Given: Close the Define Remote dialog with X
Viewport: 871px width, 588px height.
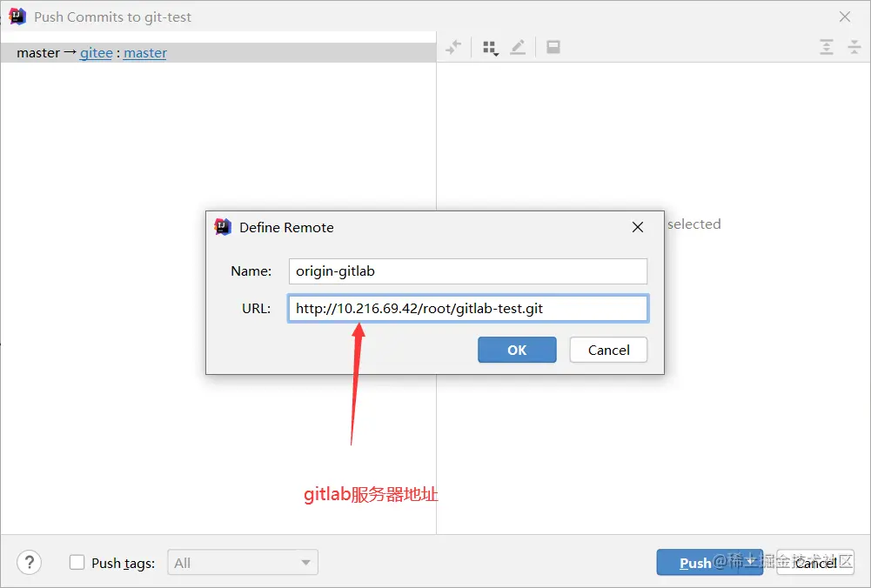Looking at the screenshot, I should pyautogui.click(x=638, y=227).
